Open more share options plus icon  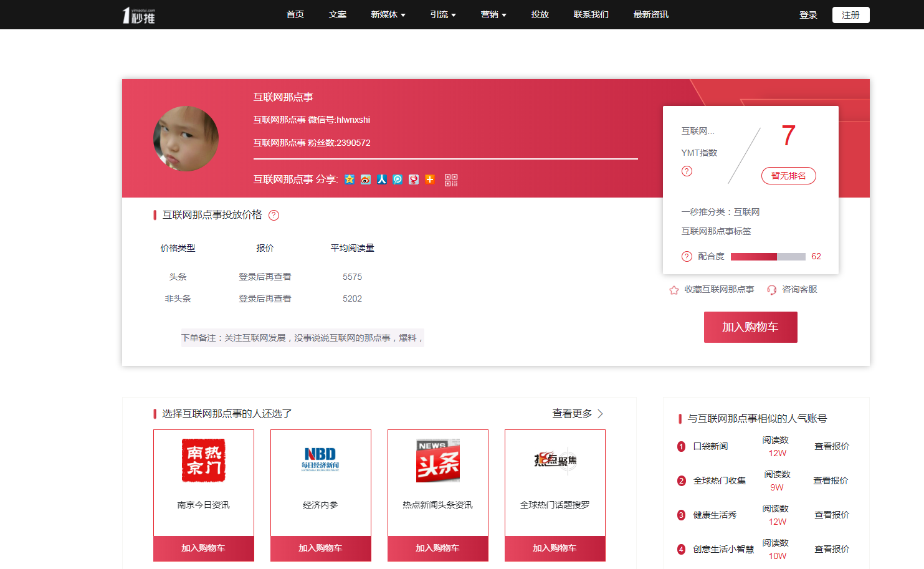pyautogui.click(x=430, y=179)
